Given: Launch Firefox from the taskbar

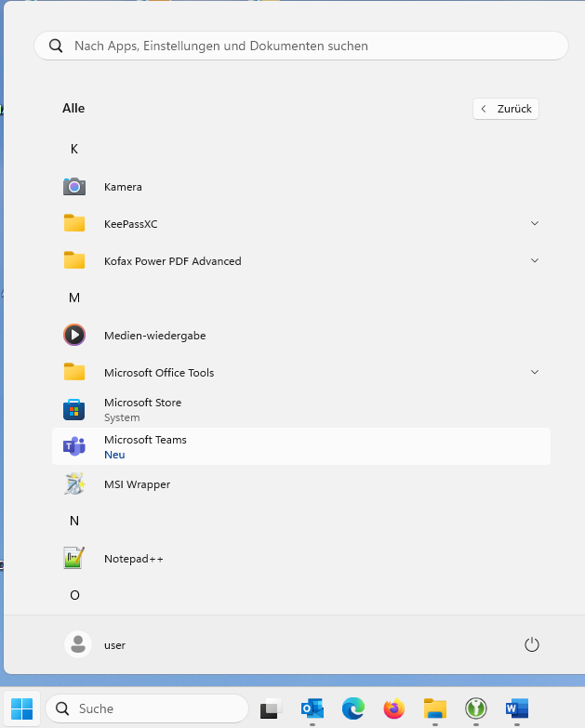Looking at the screenshot, I should point(394,708).
